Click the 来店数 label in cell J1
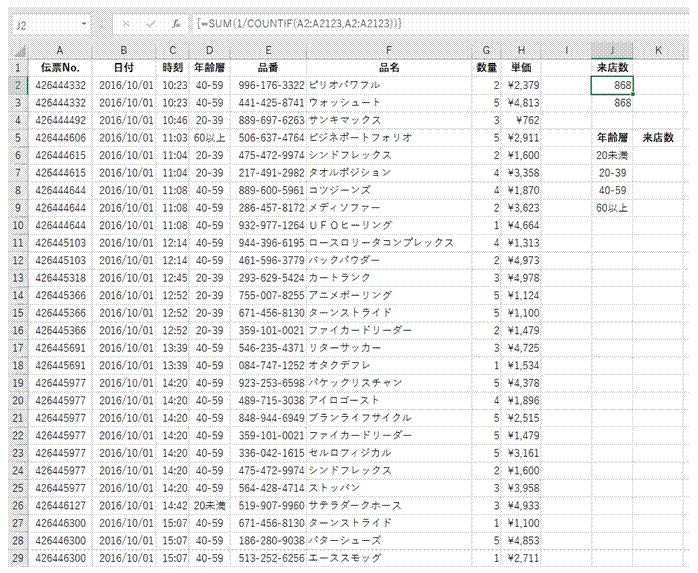The height and width of the screenshot is (573, 698). tap(611, 67)
